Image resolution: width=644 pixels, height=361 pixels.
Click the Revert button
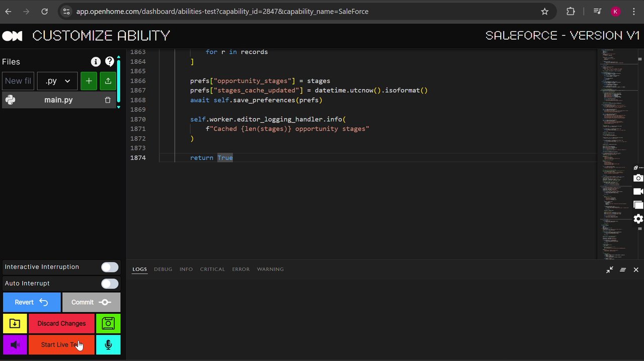click(32, 302)
